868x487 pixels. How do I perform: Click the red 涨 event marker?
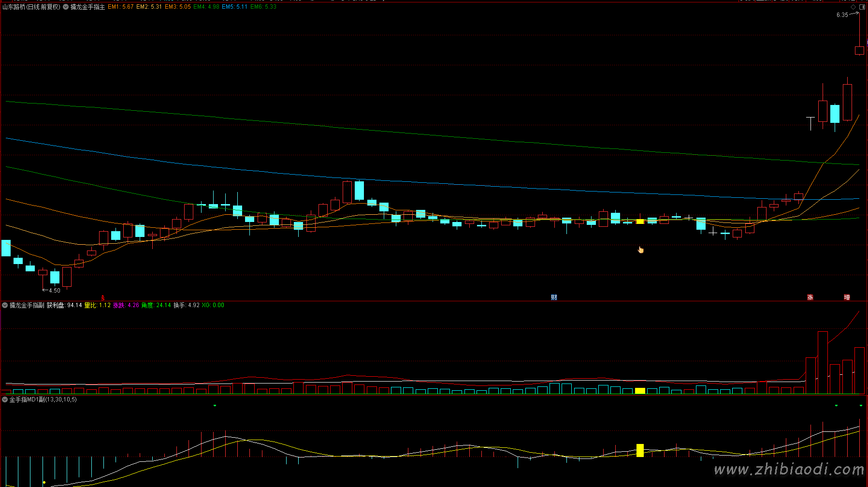pyautogui.click(x=810, y=297)
